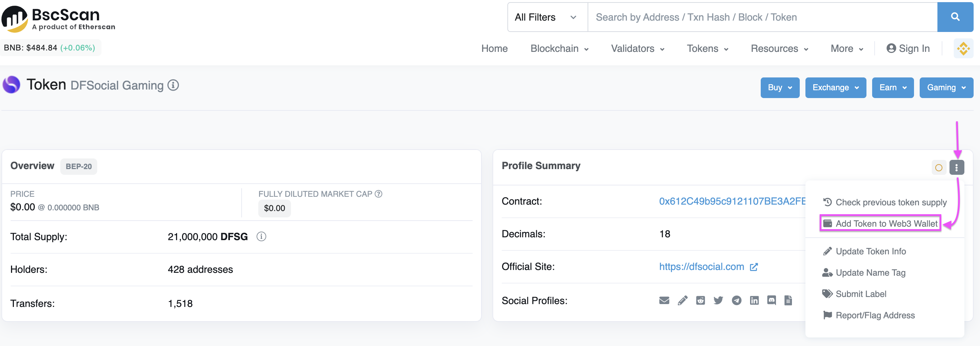
Task: Select Submit Label
Action: coord(854,294)
